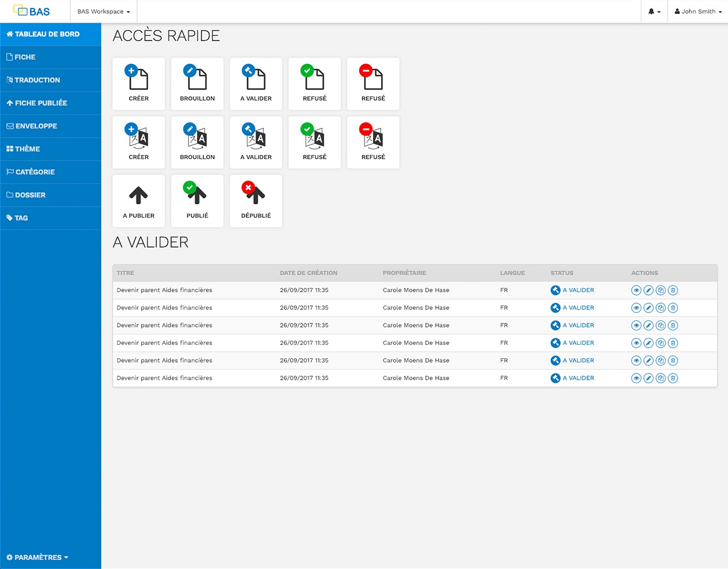Open the BAS Workspace dropdown
728x569 pixels.
(103, 12)
